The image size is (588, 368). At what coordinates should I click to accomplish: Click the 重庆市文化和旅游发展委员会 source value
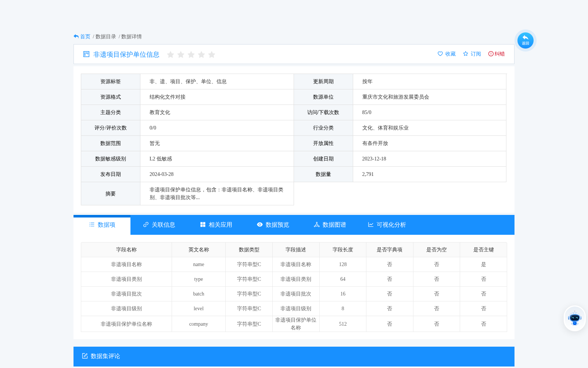[x=396, y=97]
